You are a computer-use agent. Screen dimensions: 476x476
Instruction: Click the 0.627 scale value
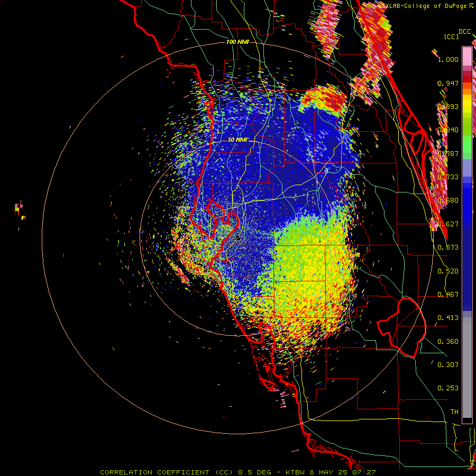pos(448,224)
